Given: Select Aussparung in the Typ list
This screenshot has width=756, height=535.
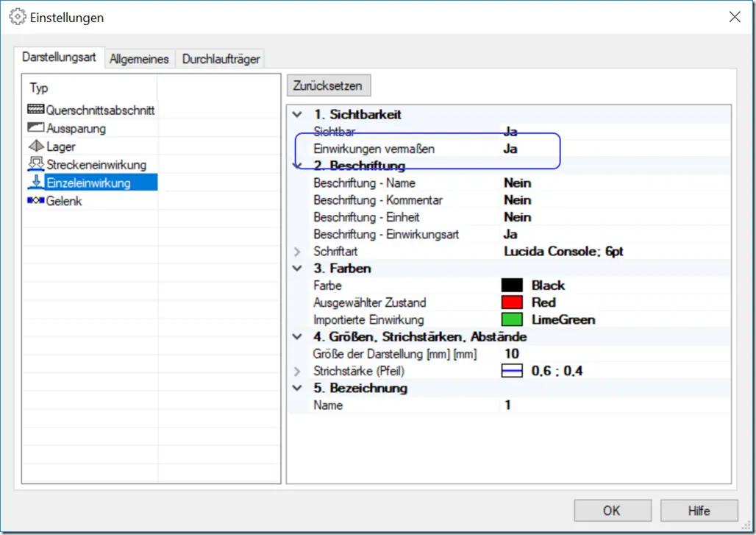Looking at the screenshot, I should coord(76,128).
